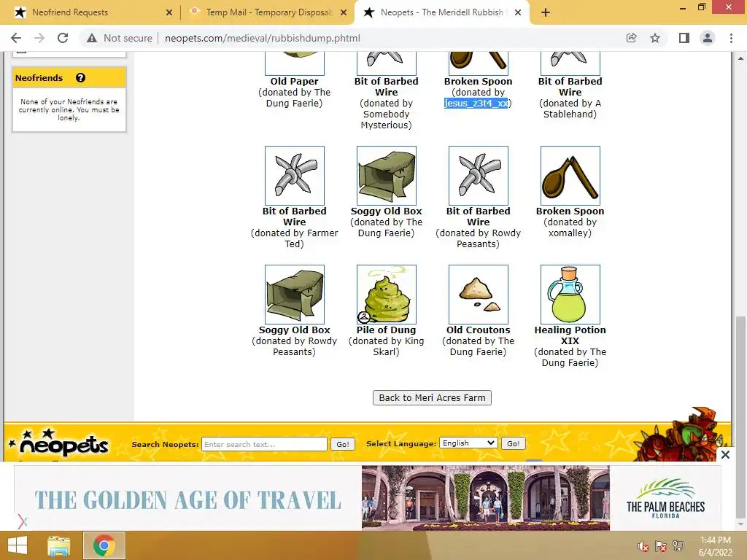747x560 pixels.
Task: Select the Old Croutons item image
Action: click(x=479, y=295)
